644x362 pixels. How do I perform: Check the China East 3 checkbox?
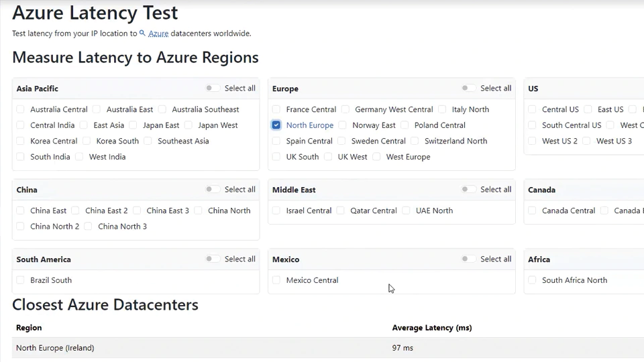click(137, 210)
